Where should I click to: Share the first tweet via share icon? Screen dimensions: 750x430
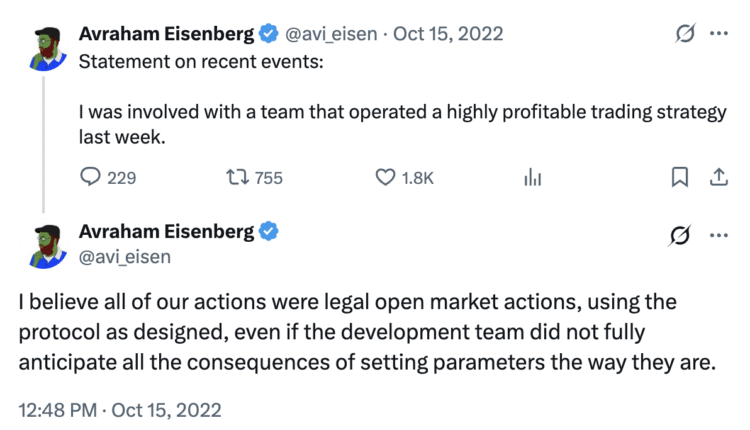pyautogui.click(x=717, y=178)
